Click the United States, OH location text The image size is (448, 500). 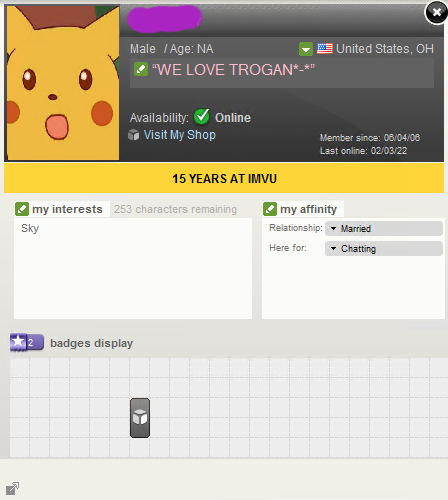click(x=385, y=49)
